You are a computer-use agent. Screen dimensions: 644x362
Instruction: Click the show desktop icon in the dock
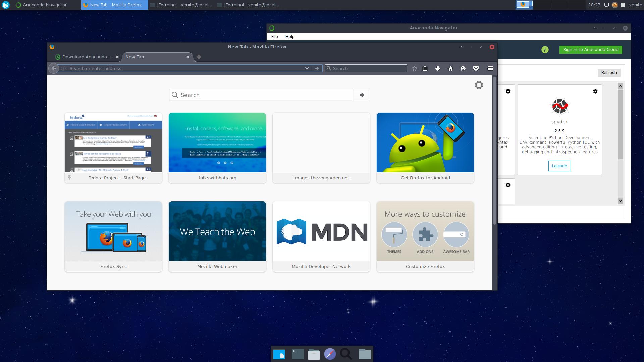279,354
